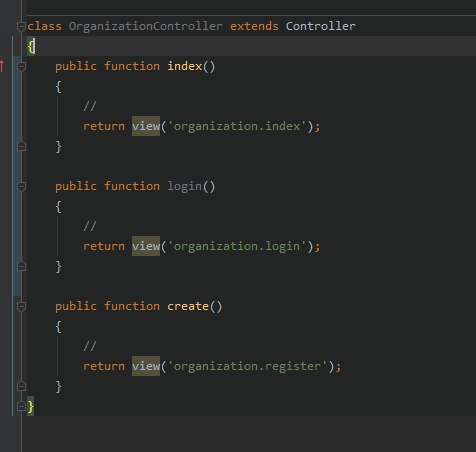Click the 'organization.register' string
This screenshot has width=476, height=452.
point(248,366)
